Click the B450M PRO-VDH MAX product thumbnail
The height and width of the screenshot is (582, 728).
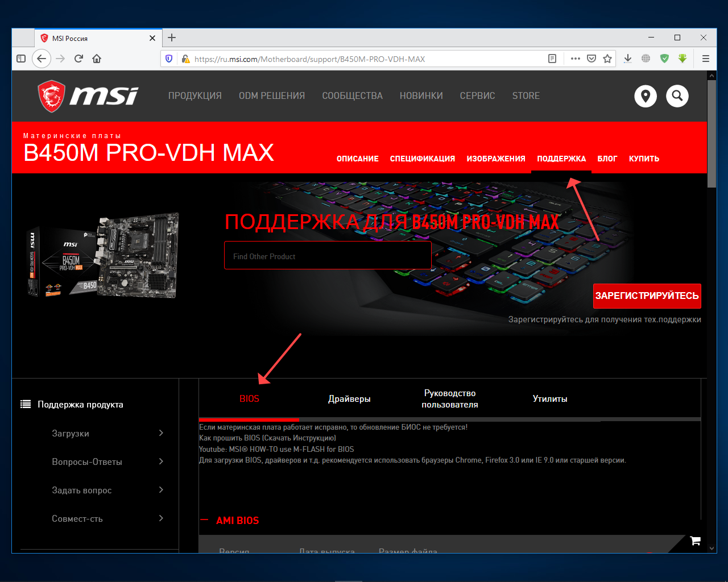pos(103,256)
